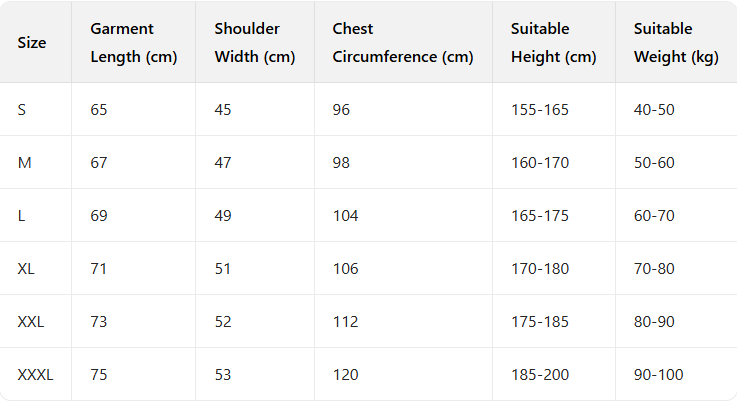Click the L size cell
This screenshot has height=402, width=737.
(x=22, y=216)
